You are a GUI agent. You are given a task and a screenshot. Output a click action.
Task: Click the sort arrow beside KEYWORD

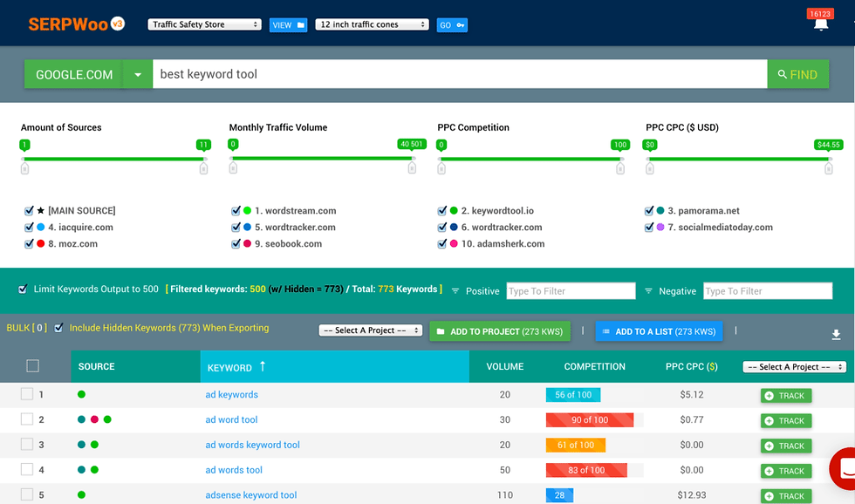click(263, 366)
